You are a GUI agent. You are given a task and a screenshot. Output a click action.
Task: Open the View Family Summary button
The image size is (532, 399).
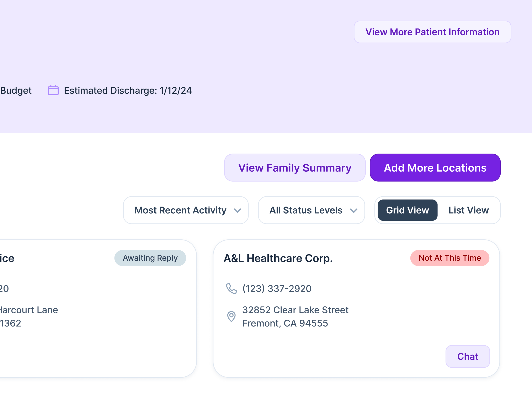(295, 168)
